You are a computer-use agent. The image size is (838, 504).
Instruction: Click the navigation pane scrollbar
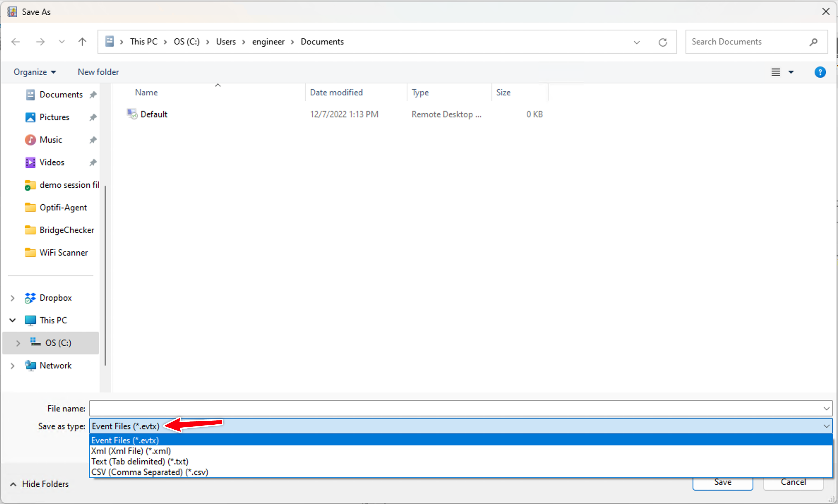coord(105,276)
